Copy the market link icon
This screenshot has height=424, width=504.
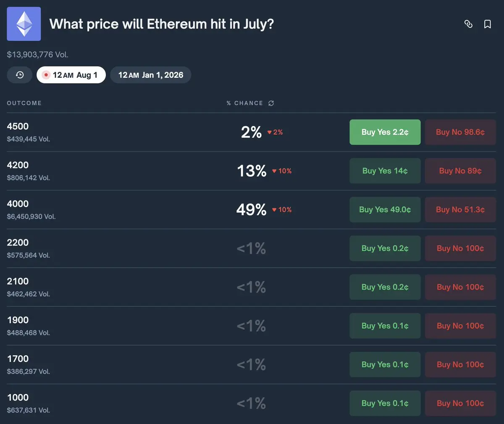[x=468, y=24]
